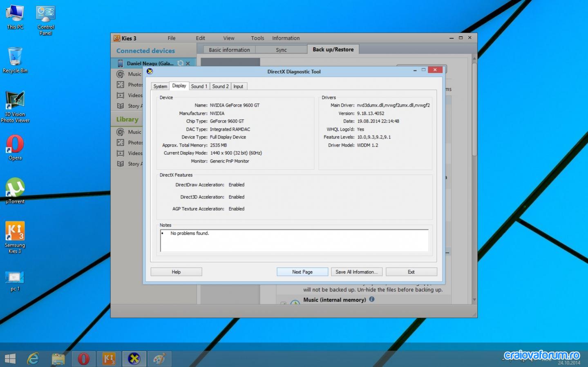588x367 pixels.
Task: Click the 2535 MB total memory value
Action: coord(218,145)
